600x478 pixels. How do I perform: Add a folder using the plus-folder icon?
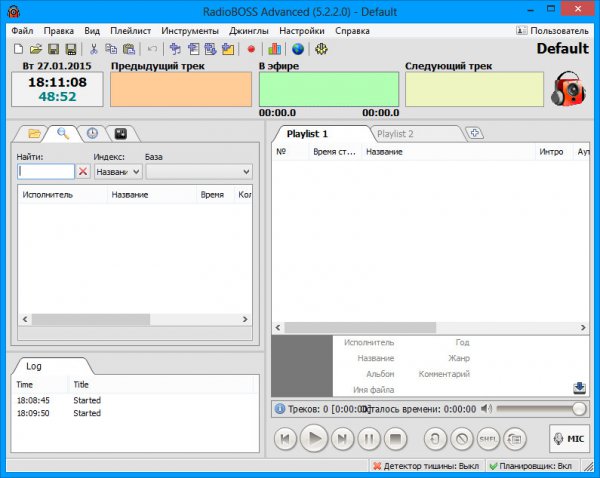(x=228, y=49)
